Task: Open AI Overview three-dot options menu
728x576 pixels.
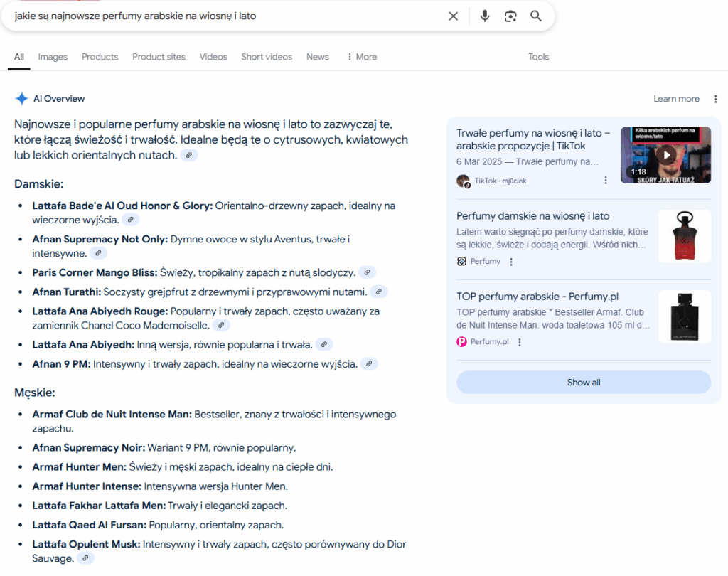Action: pos(714,99)
